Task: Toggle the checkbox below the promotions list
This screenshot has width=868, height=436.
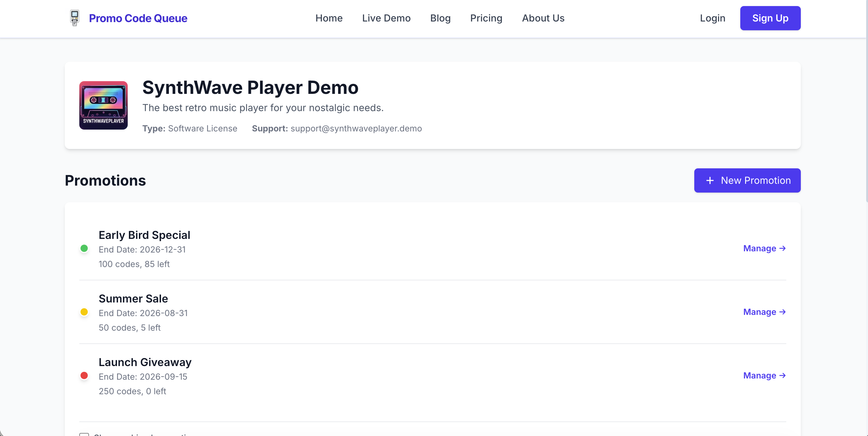Action: (84, 434)
